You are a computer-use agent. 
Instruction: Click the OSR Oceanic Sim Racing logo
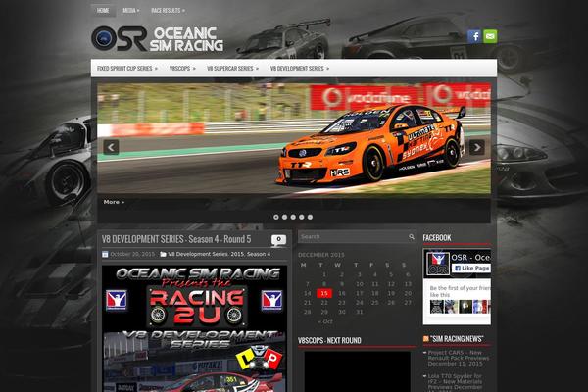[158, 38]
